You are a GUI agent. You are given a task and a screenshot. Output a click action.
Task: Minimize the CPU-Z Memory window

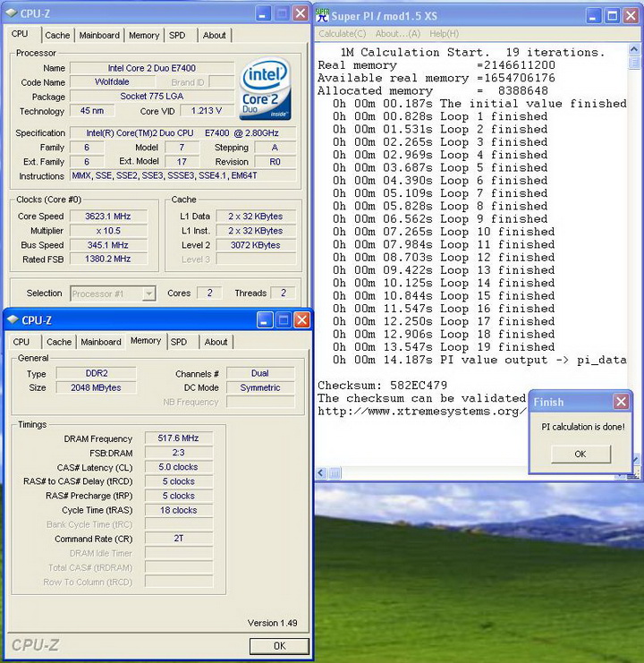tap(265, 320)
